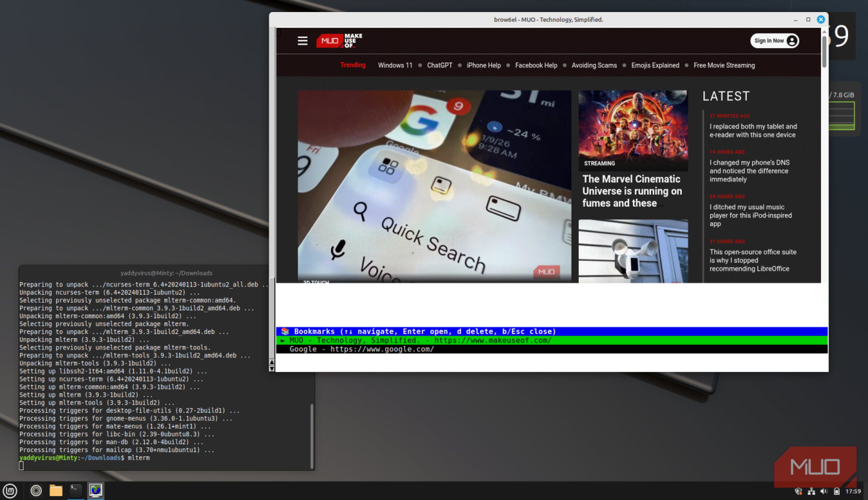This screenshot has width=868, height=500.
Task: Open the Windows 11 trending topic
Action: click(x=395, y=65)
